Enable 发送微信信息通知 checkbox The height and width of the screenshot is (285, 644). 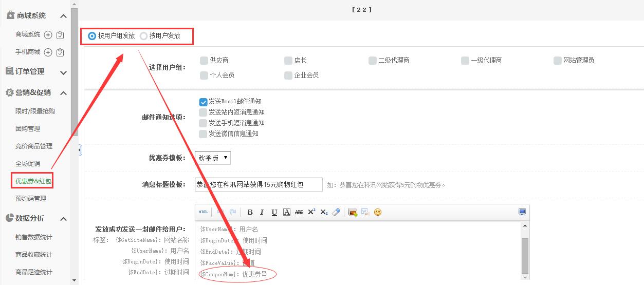click(204, 134)
